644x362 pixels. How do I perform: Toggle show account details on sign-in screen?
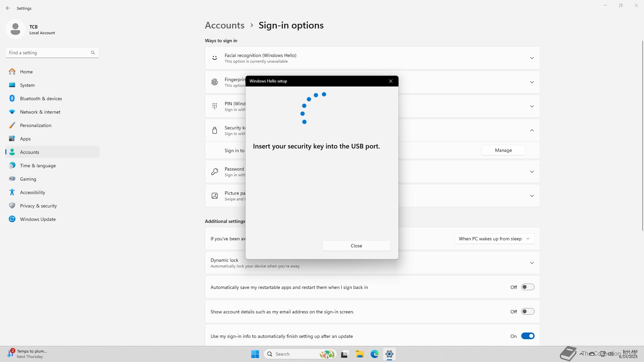527,312
